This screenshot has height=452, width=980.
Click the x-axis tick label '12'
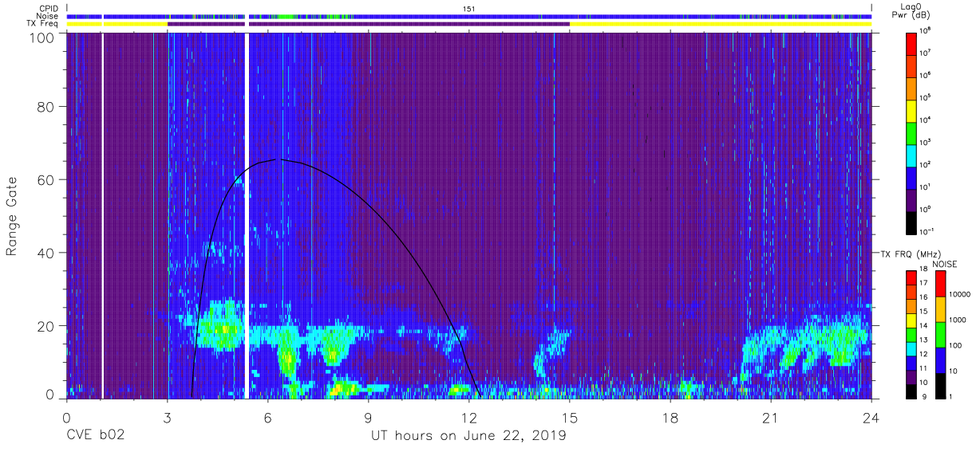point(469,417)
